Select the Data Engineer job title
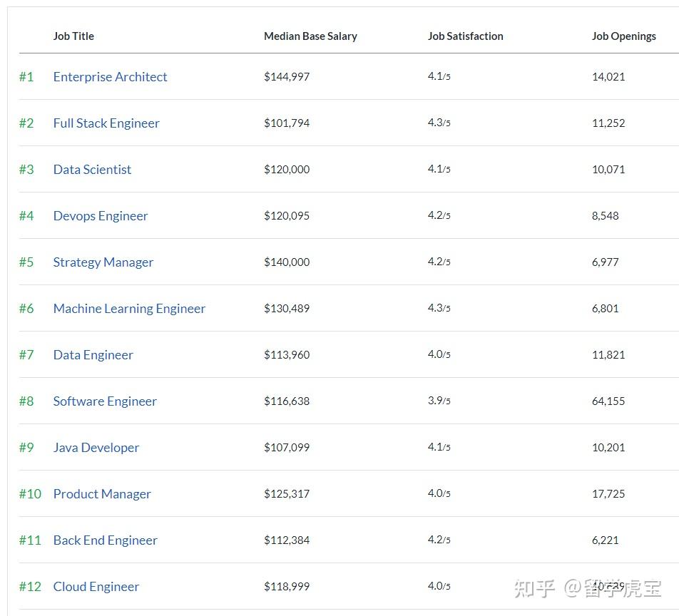 pos(93,355)
